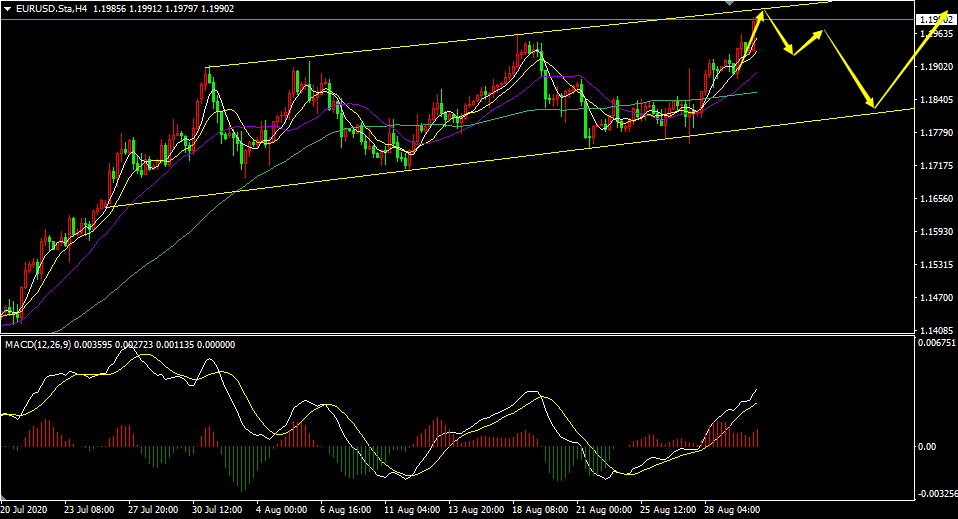The width and height of the screenshot is (958, 519).
Task: Click the MACD values 0.003595 0.002723 0.001135
Action: coord(133,345)
